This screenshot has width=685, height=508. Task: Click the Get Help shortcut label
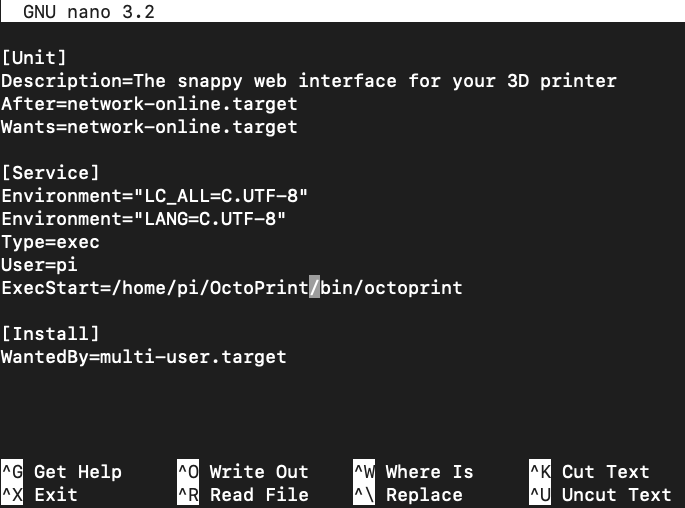[x=77, y=472]
